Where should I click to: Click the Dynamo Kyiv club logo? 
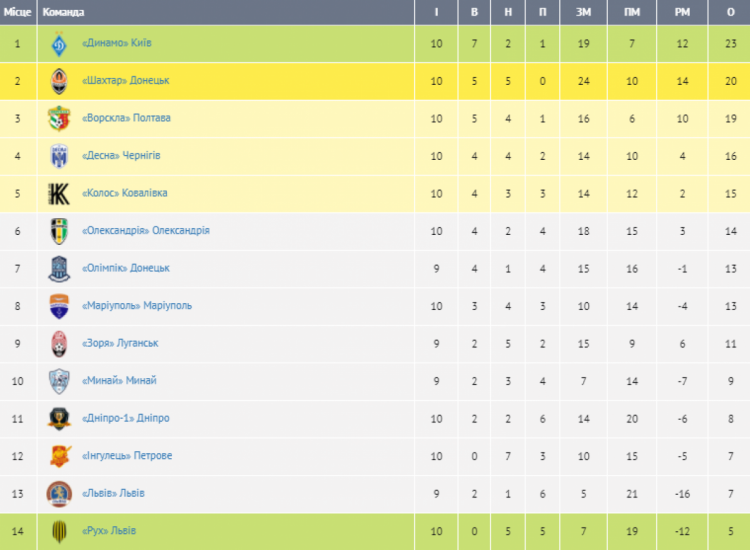59,44
